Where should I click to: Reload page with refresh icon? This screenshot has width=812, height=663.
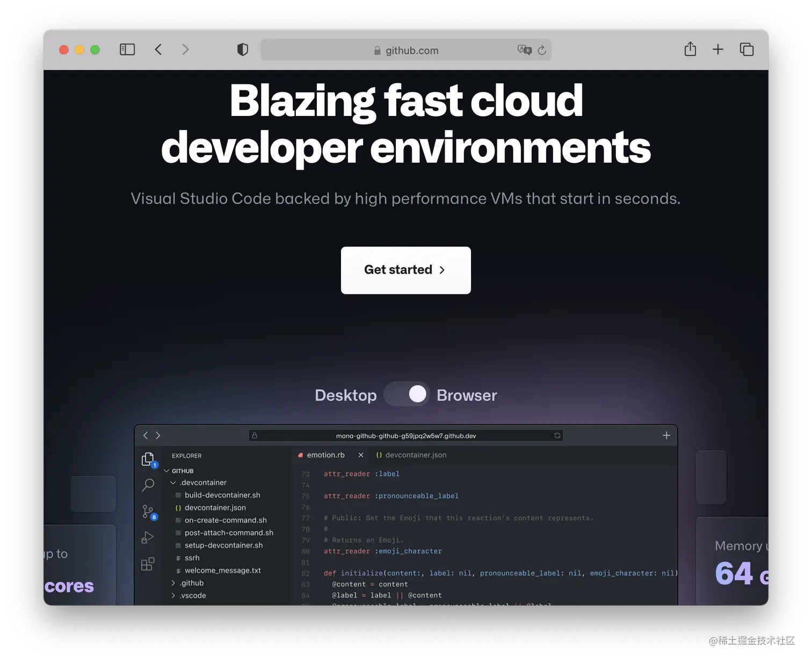pyautogui.click(x=542, y=50)
